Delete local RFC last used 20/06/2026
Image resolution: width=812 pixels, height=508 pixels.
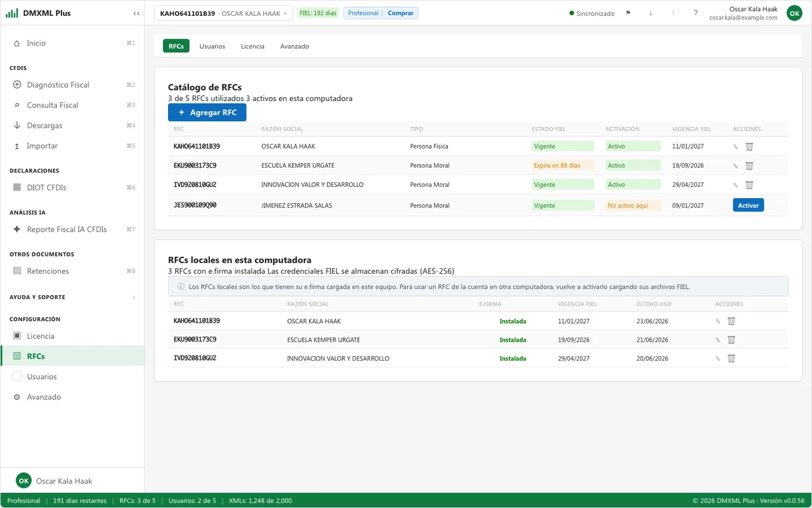(x=731, y=359)
